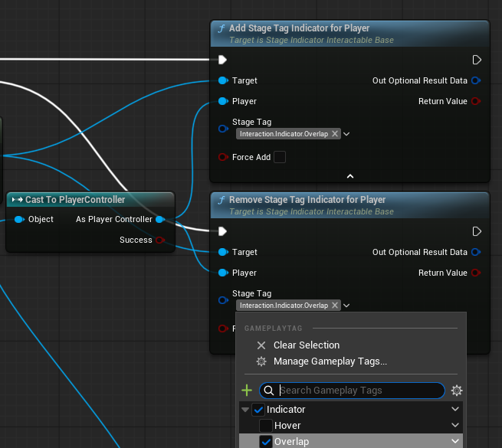Click Out Optional Result Data pin on Remove node

tap(476, 252)
